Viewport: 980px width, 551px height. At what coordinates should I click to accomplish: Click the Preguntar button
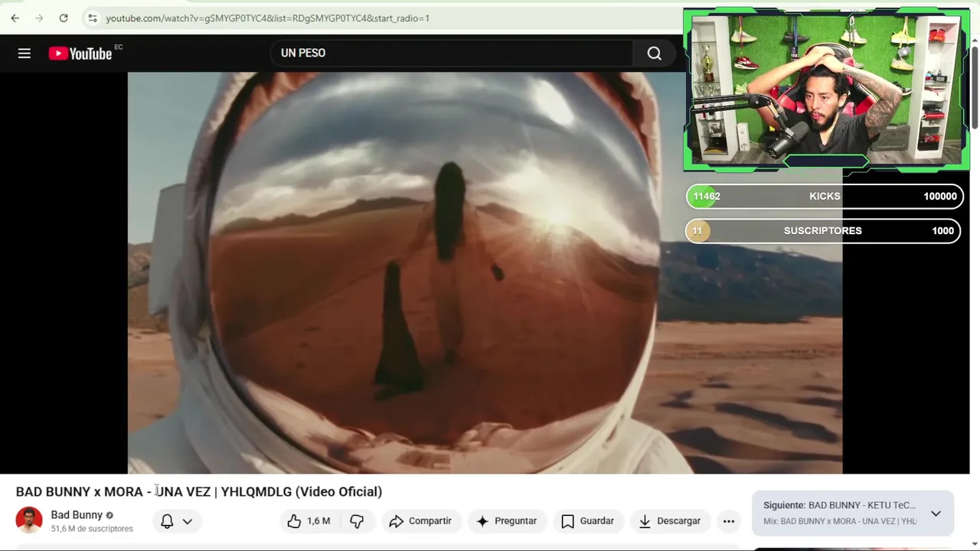(x=506, y=521)
